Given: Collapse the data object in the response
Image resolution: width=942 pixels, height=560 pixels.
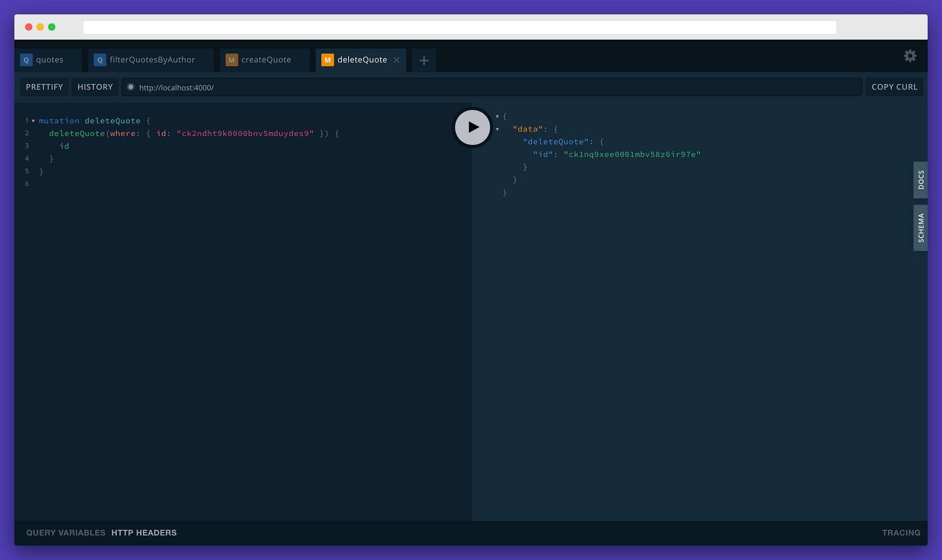Looking at the screenshot, I should (x=497, y=129).
